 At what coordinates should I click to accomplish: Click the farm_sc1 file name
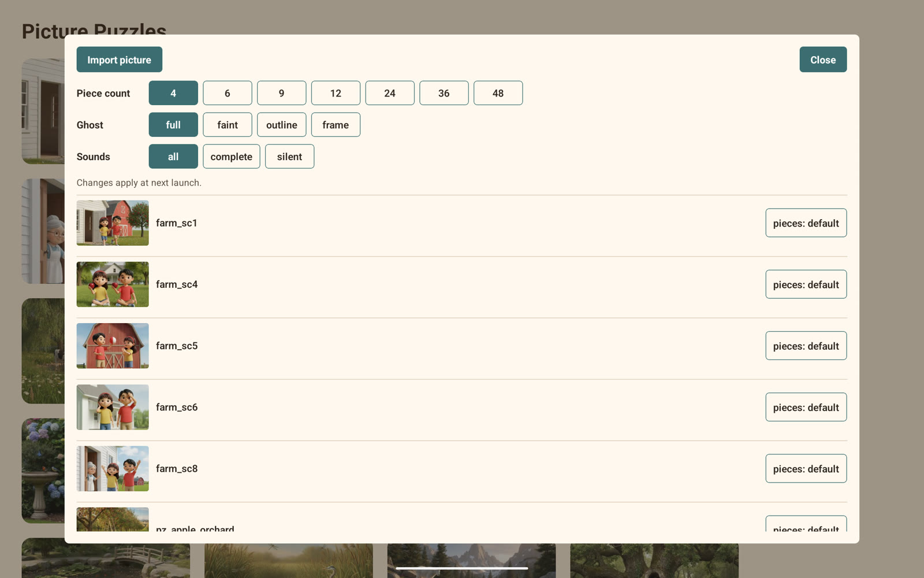(177, 223)
